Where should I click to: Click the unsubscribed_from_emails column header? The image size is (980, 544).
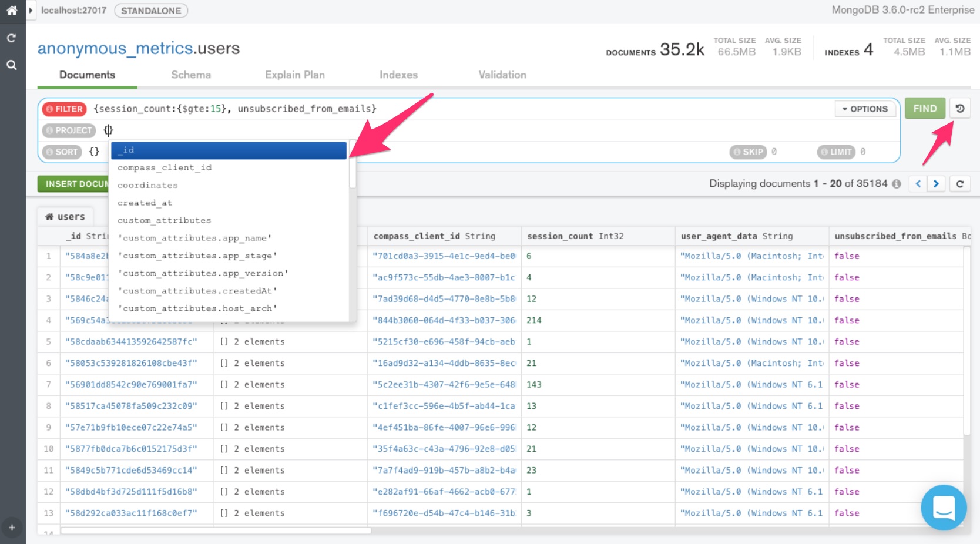[900, 236]
